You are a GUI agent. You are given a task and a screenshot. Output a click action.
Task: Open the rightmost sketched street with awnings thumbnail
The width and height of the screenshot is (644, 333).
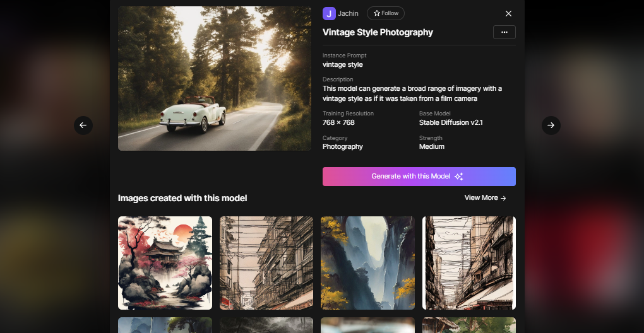point(469,263)
